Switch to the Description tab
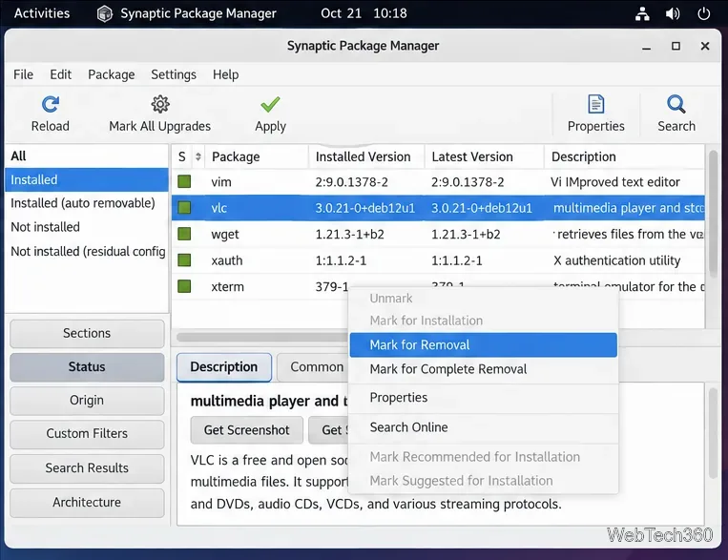The image size is (728, 560). click(x=224, y=367)
